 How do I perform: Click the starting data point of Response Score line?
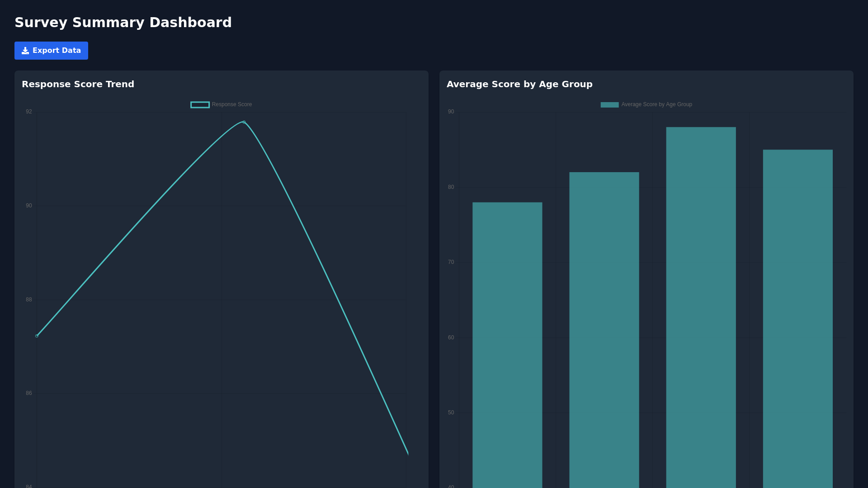[x=37, y=335]
